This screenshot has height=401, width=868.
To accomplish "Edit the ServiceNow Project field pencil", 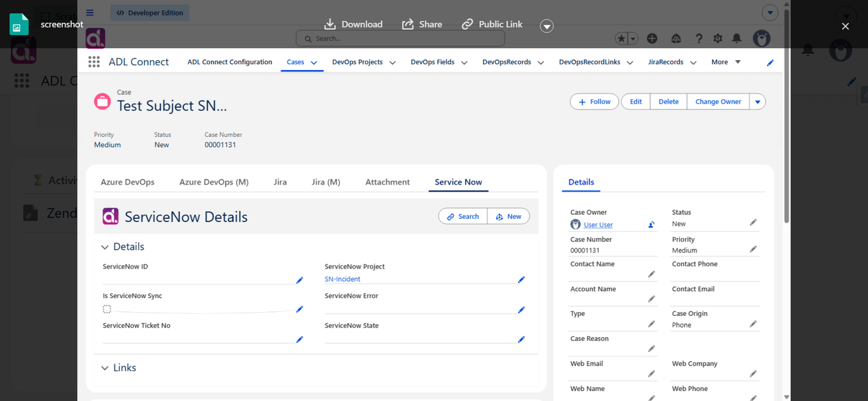I will [x=521, y=280].
